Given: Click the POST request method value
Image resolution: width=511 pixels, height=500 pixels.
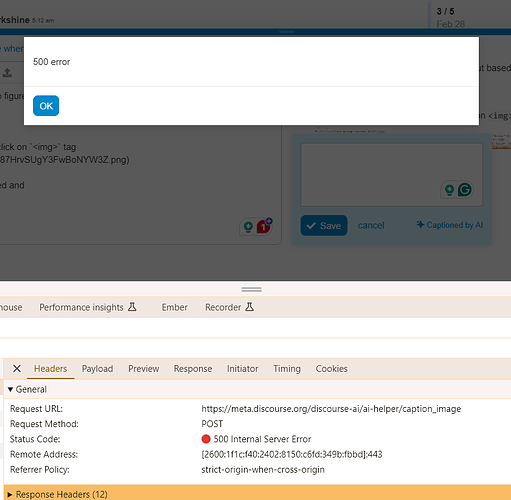Looking at the screenshot, I should 212,424.
